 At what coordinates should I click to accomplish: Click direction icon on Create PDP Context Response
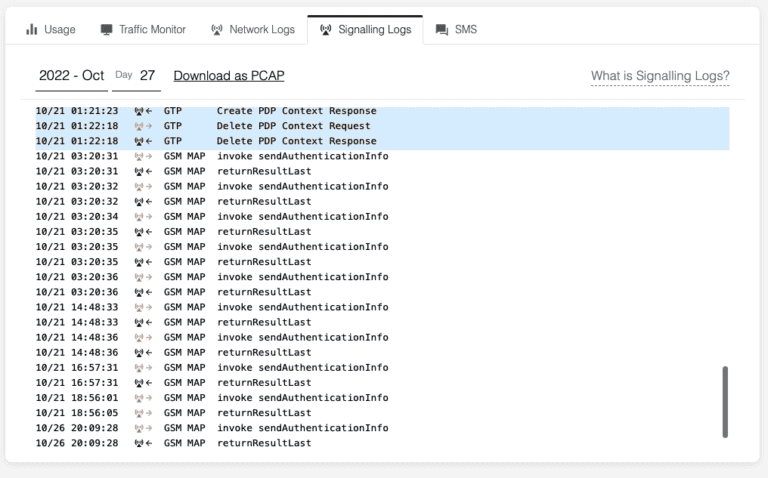143,111
